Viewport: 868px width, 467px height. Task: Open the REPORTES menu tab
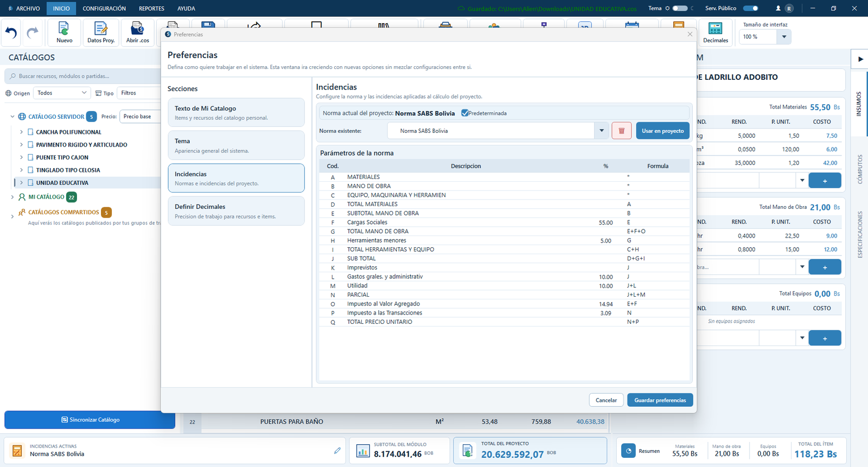(151, 8)
